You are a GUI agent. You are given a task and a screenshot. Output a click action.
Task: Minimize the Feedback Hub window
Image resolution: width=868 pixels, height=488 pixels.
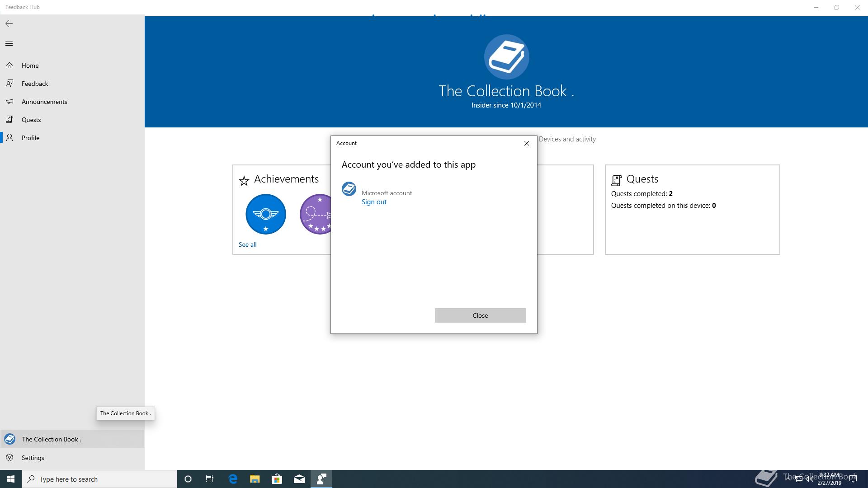816,7
